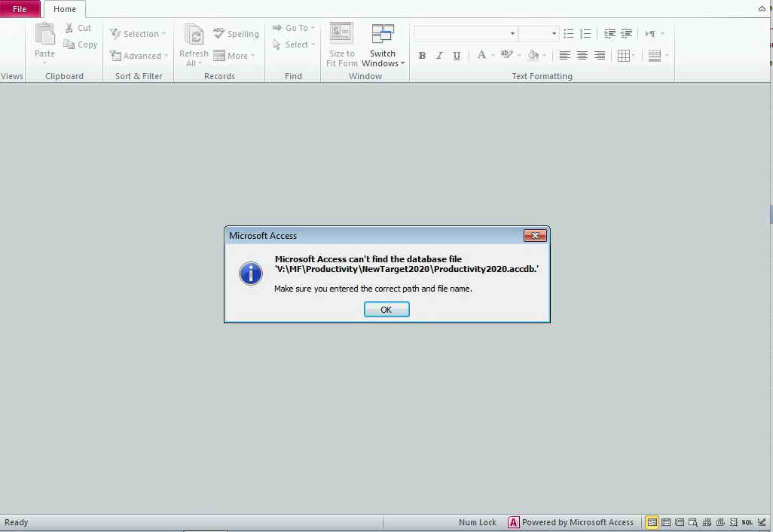
Task: Align text to the right
Action: pos(600,56)
